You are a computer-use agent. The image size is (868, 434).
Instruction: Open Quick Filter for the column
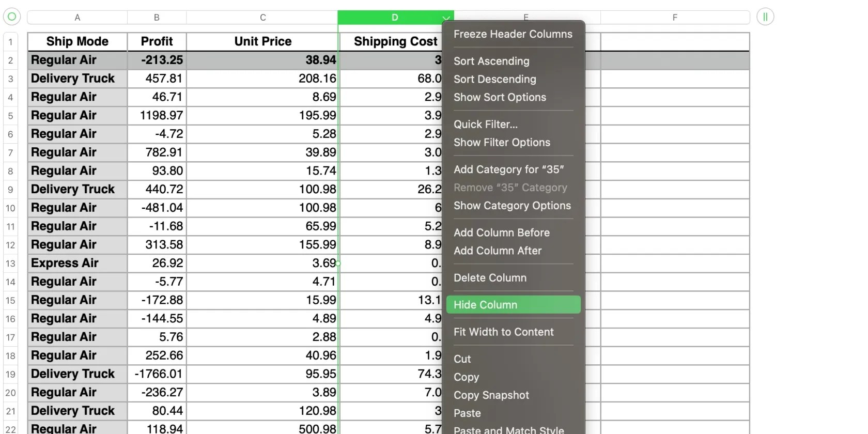click(x=485, y=124)
